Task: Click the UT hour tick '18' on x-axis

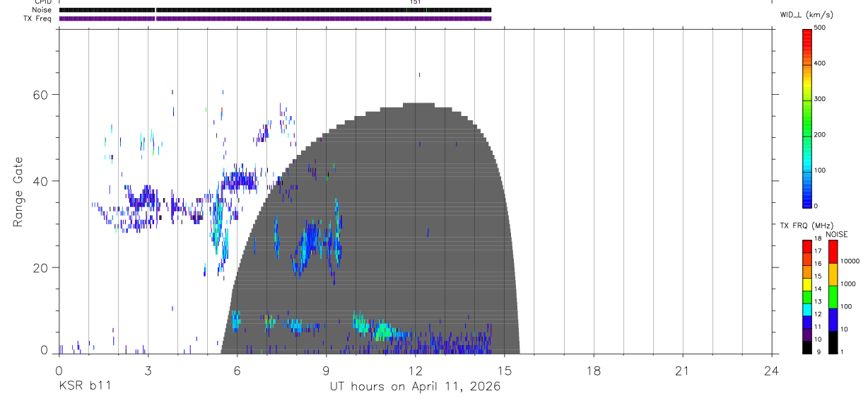Action: click(x=593, y=370)
